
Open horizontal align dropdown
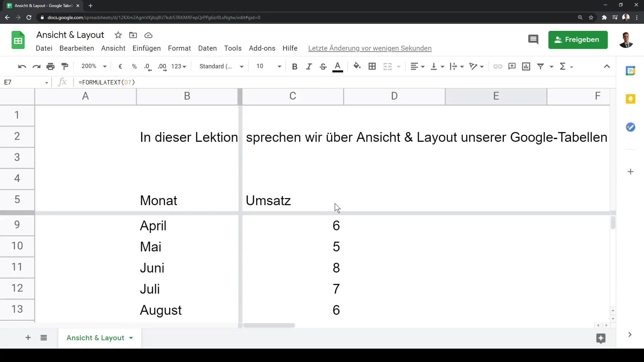point(417,66)
